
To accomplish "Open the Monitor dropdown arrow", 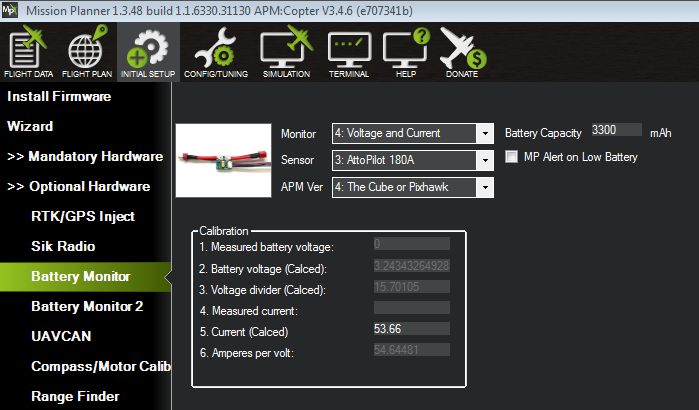I will tap(485, 133).
